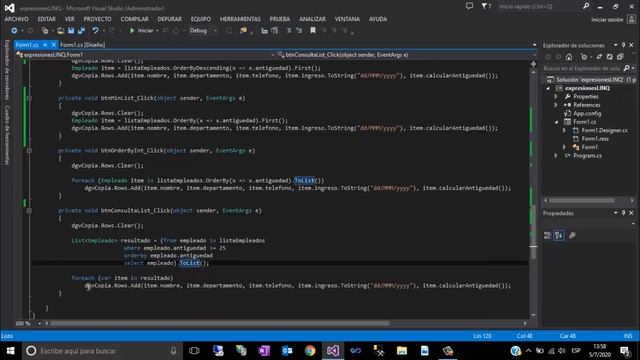The width and height of the screenshot is (640, 360).
Task: Expand the References node
Action: tap(556, 105)
